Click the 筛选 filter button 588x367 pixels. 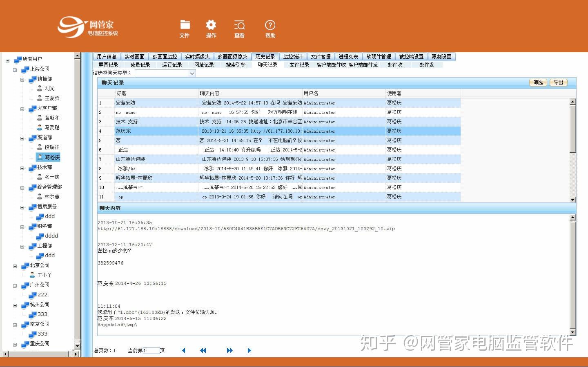point(538,82)
